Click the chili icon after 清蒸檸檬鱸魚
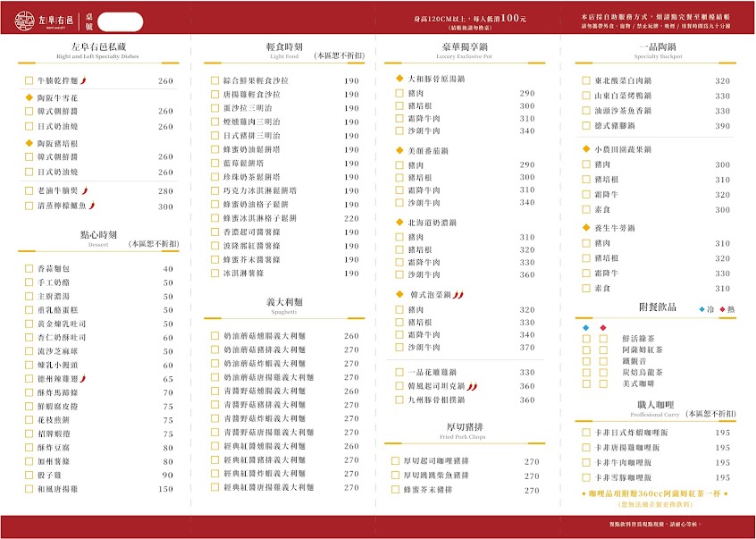The height and width of the screenshot is (539, 756). point(92,206)
